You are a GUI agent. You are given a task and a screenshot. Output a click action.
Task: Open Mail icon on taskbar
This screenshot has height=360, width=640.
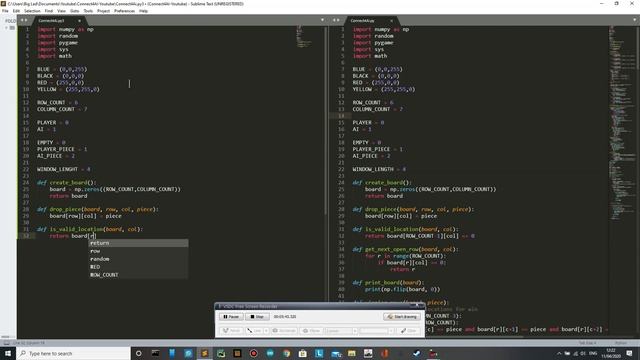336,353
